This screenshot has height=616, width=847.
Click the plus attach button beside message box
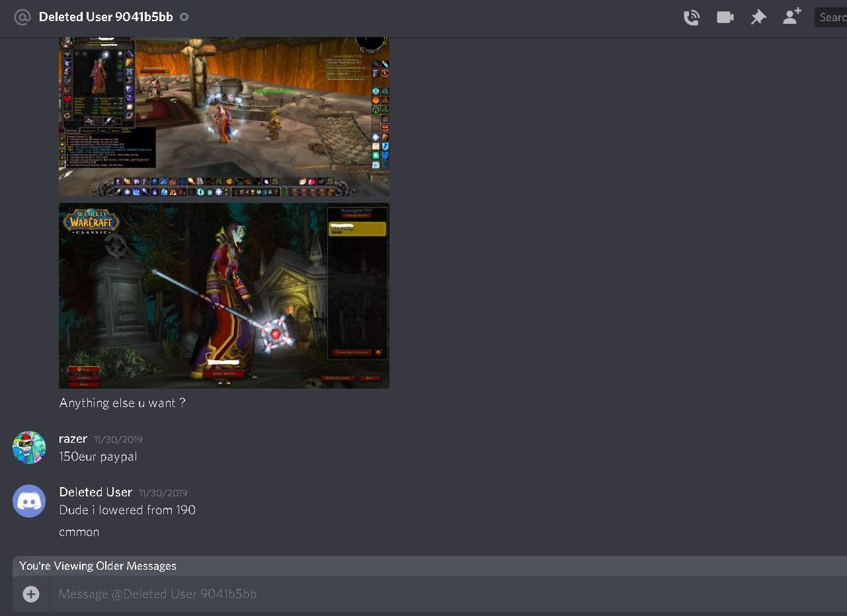(x=31, y=594)
